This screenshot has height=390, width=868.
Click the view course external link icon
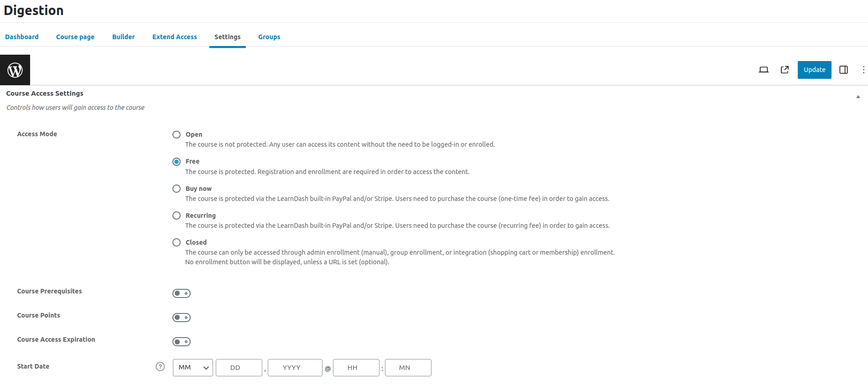785,70
